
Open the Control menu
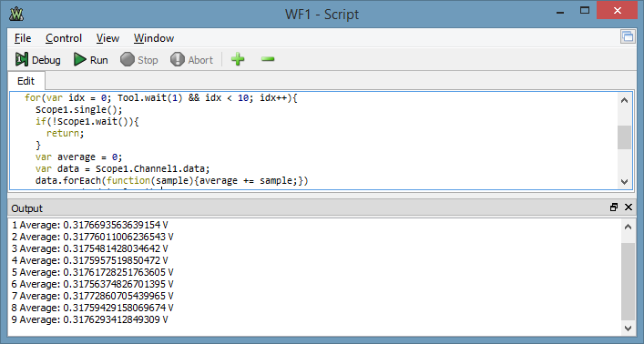[64, 38]
